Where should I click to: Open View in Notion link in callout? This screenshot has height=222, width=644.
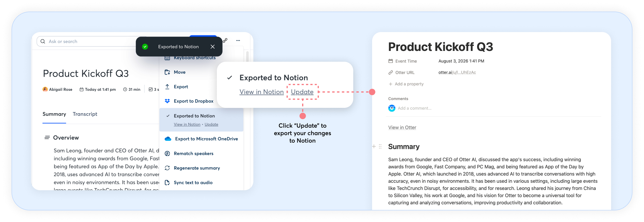(261, 92)
